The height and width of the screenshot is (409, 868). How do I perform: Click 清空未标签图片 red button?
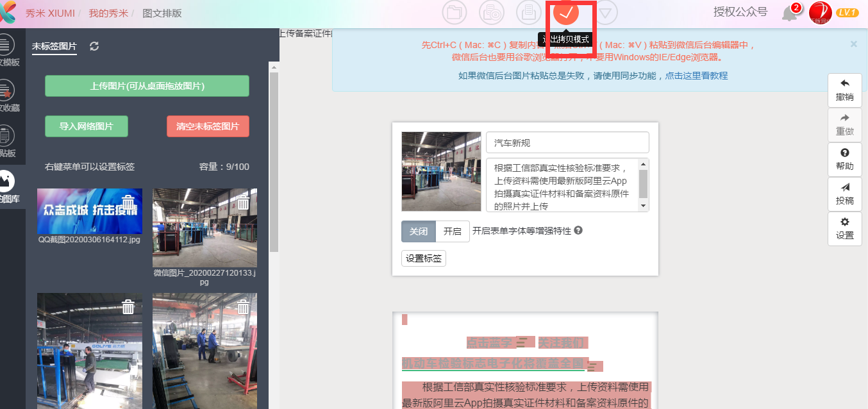click(208, 126)
